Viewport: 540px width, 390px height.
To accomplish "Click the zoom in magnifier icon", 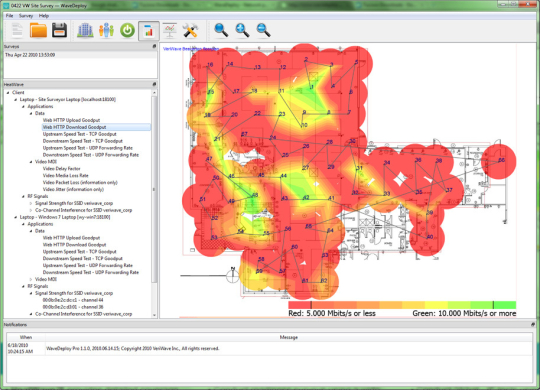I will coord(242,30).
